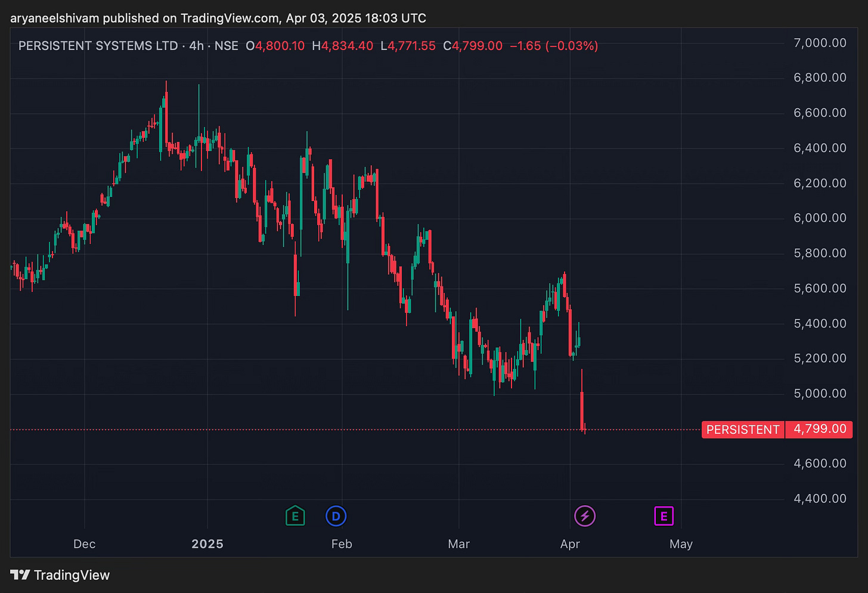Click the 5,400.00 price axis label
868x593 pixels.
point(820,323)
